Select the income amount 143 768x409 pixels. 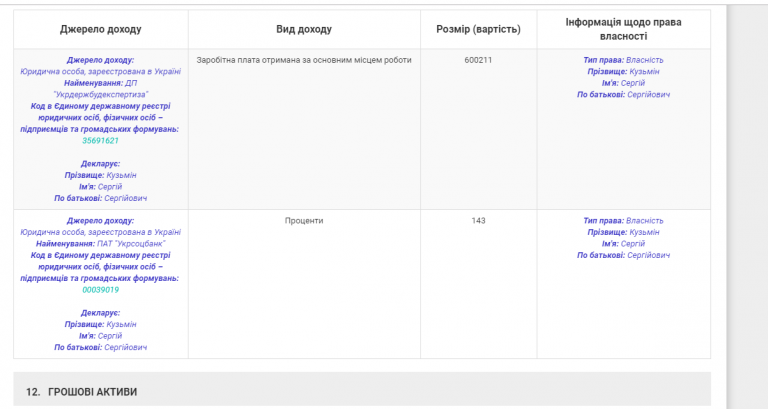478,220
